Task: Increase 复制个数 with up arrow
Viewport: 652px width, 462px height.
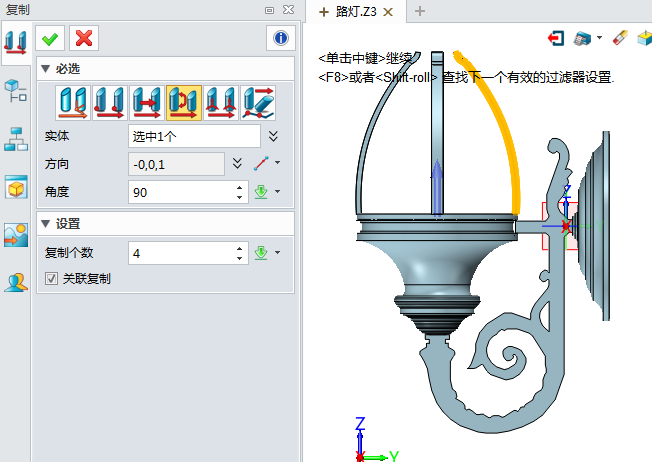Action: coord(240,248)
